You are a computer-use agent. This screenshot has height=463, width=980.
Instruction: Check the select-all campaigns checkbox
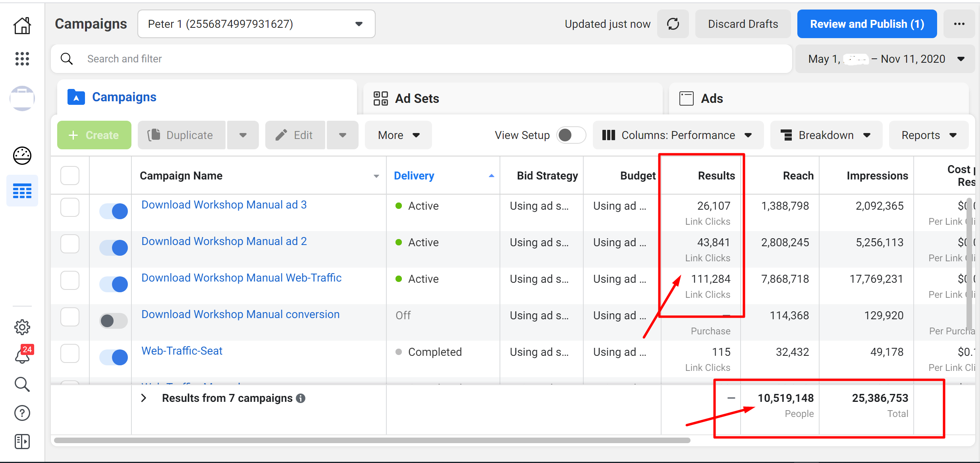click(x=70, y=176)
